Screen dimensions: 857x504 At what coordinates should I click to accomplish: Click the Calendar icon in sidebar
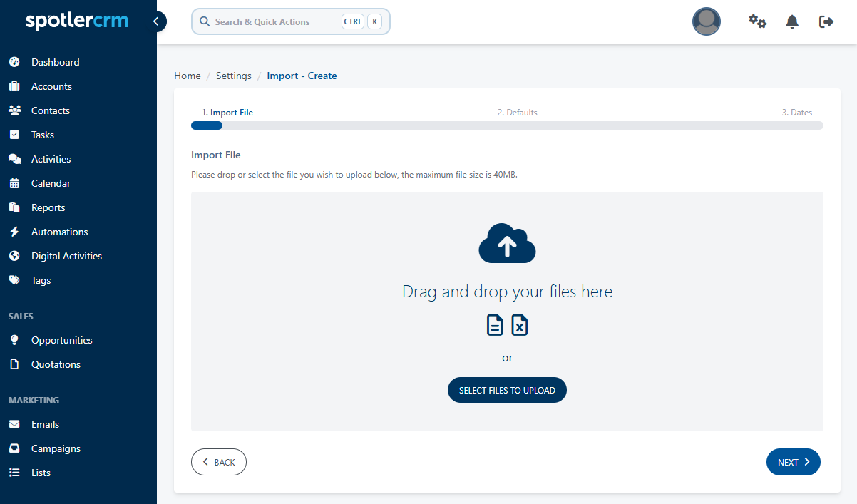click(14, 183)
